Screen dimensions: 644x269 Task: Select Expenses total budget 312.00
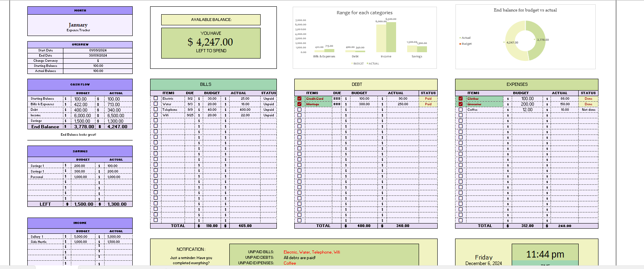pyautogui.click(x=528, y=226)
